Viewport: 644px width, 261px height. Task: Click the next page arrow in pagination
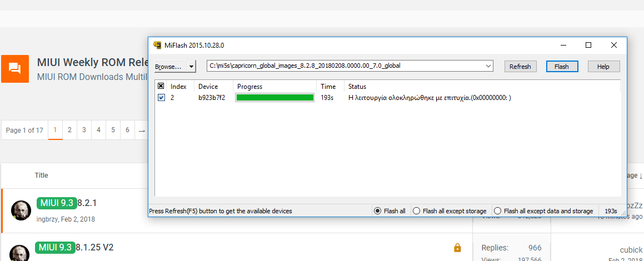coord(142,130)
